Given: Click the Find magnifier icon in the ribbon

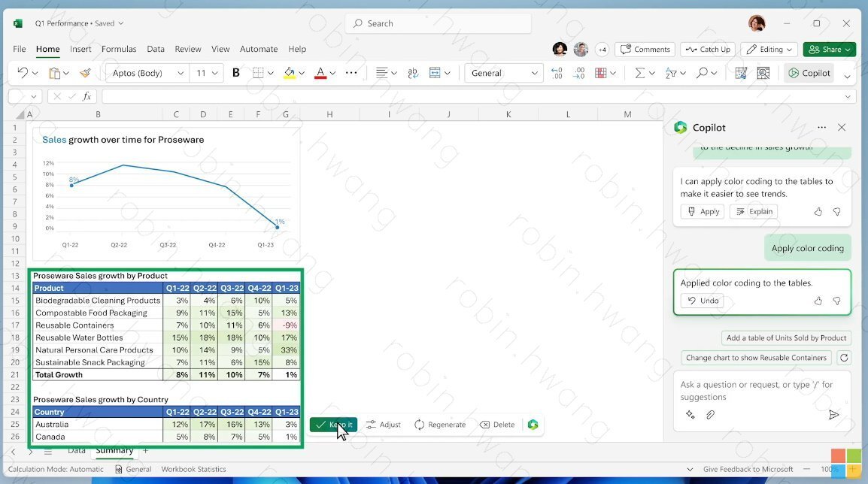Looking at the screenshot, I should pos(702,72).
